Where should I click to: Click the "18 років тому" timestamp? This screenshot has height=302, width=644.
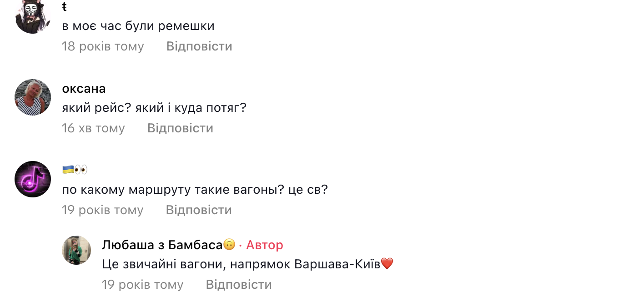(x=103, y=46)
